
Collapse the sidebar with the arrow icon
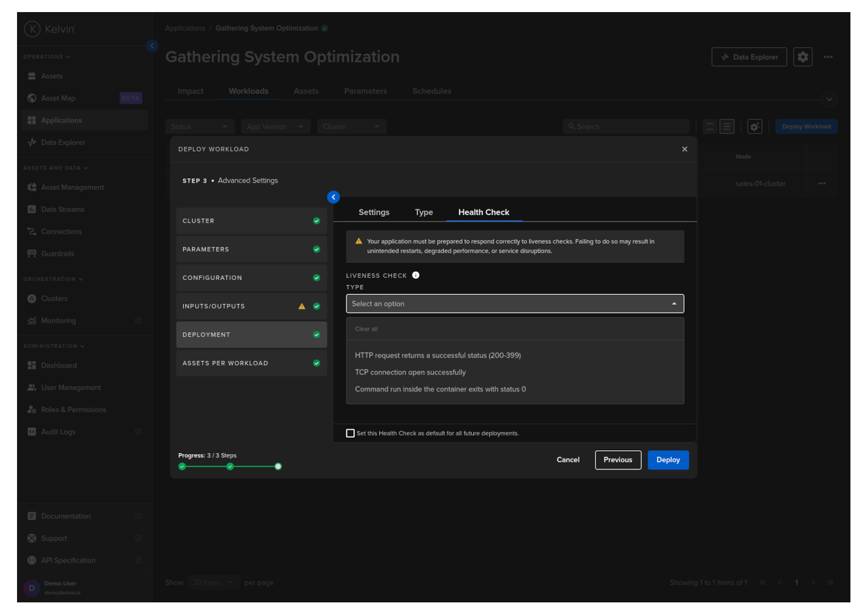152,46
